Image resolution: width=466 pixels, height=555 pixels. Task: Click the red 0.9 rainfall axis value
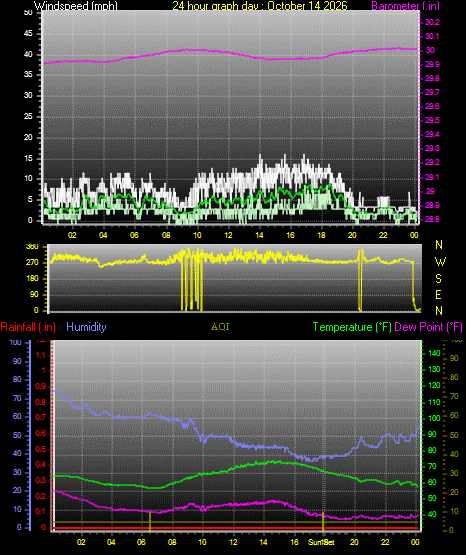[41, 386]
